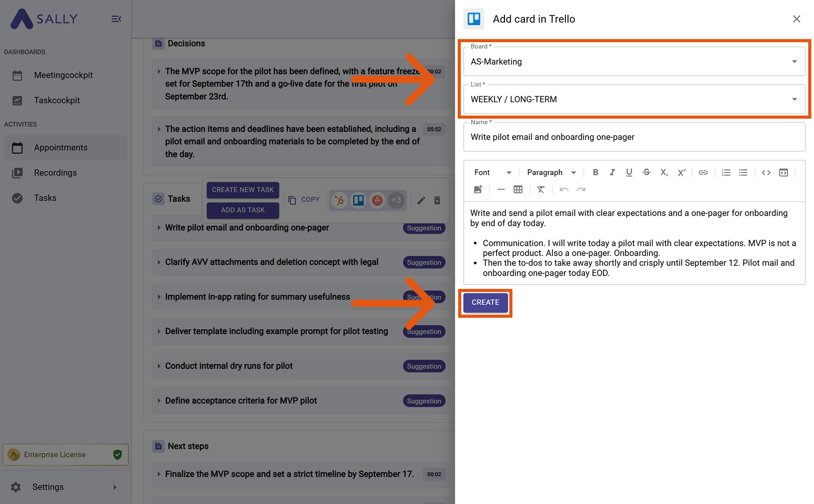Viewport: 814px width, 504px height.
Task: Open Settings menu
Action: click(x=65, y=487)
